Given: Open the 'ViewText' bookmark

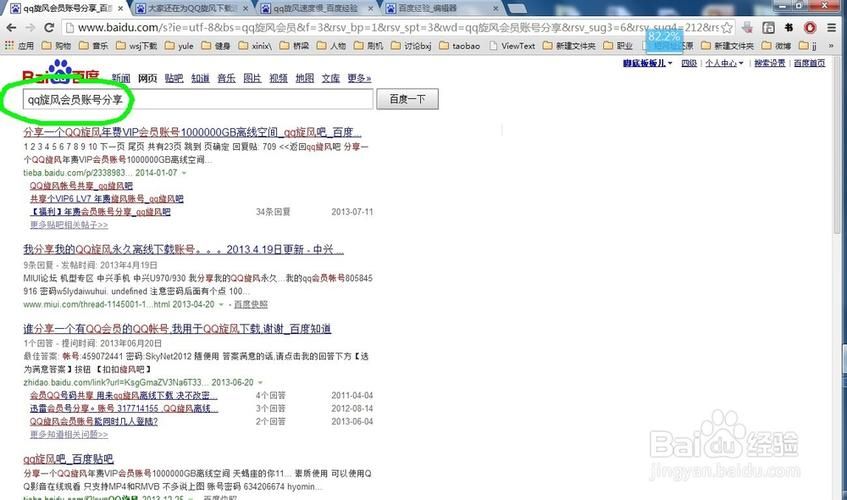Looking at the screenshot, I should (x=512, y=46).
